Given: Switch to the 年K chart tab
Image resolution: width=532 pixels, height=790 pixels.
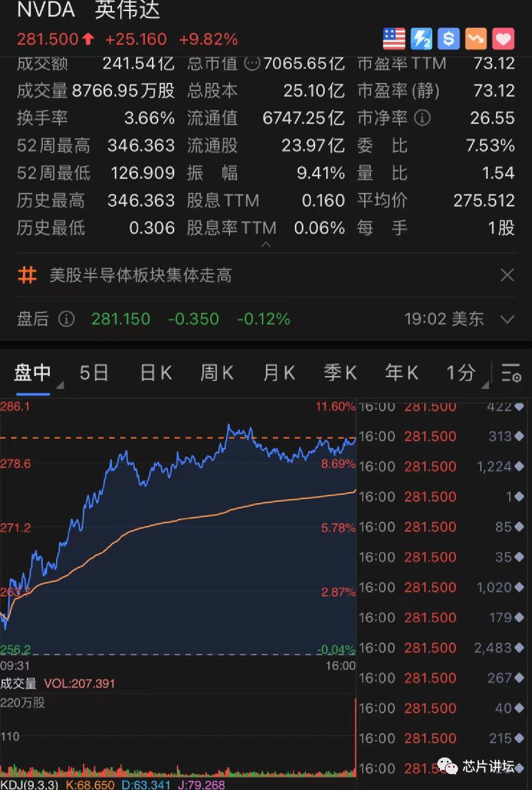Looking at the screenshot, I should tap(401, 373).
